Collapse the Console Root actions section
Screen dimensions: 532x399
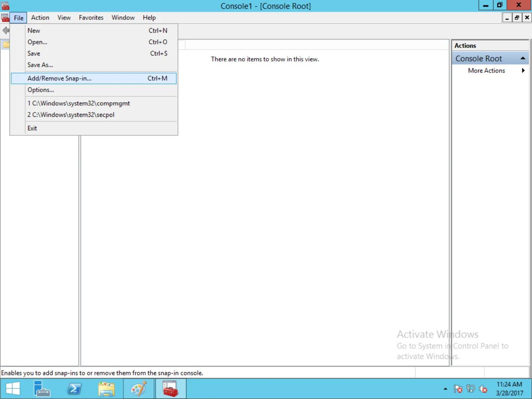click(523, 58)
